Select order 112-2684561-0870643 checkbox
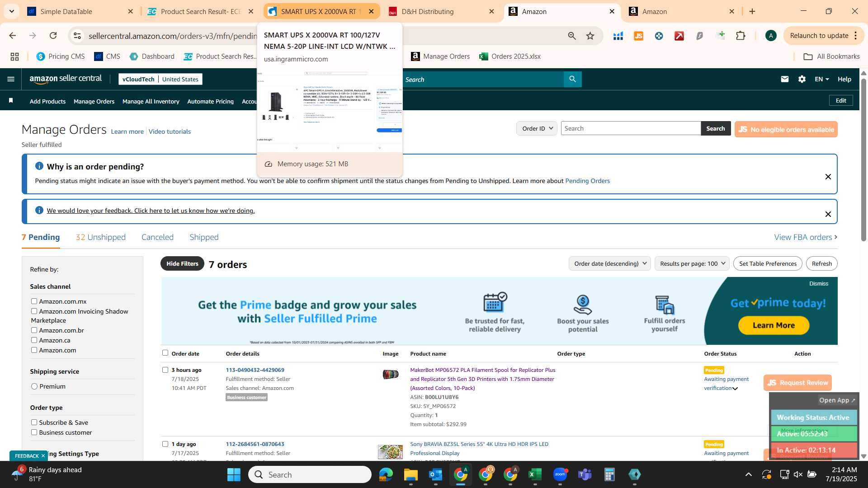The width and height of the screenshot is (868, 488). 165,444
